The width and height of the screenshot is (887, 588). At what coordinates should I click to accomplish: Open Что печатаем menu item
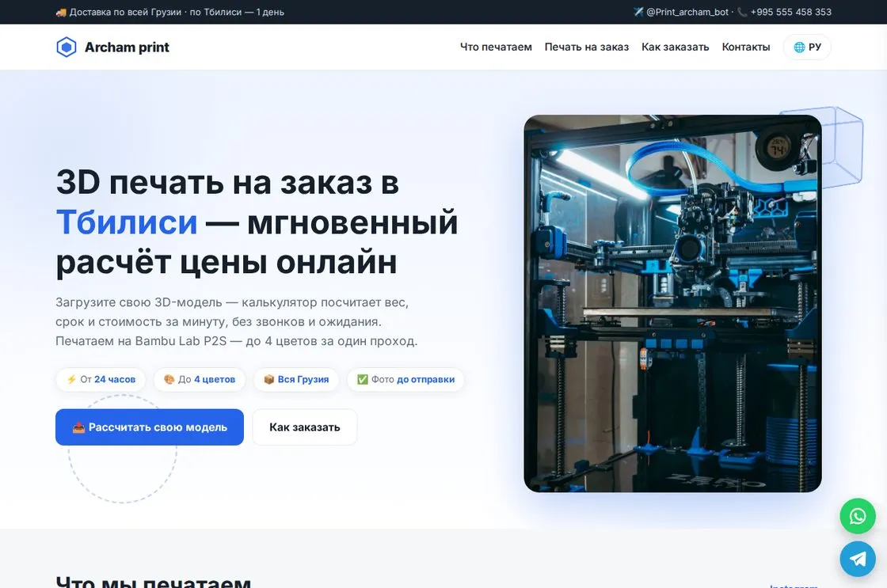click(x=496, y=47)
